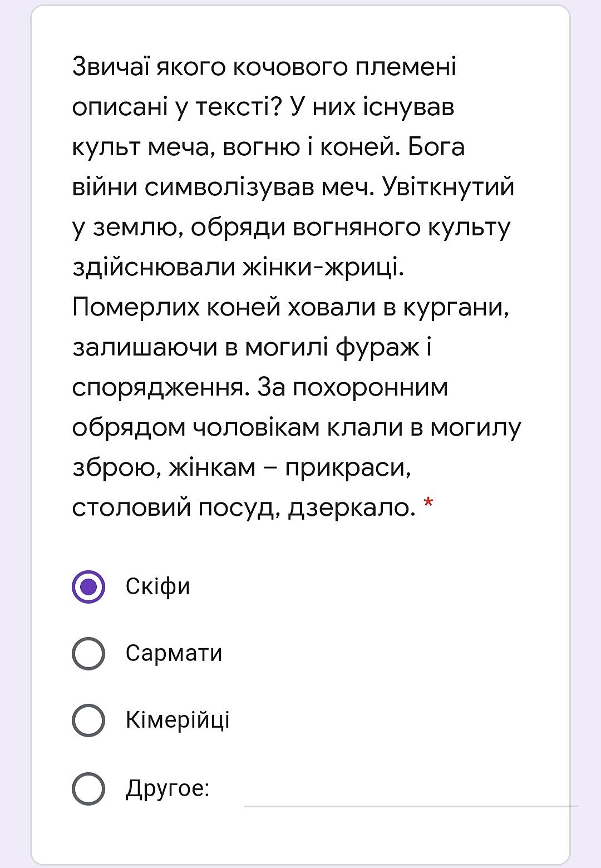Click the word обрядом in the question
601x868 pixels.
(129, 427)
